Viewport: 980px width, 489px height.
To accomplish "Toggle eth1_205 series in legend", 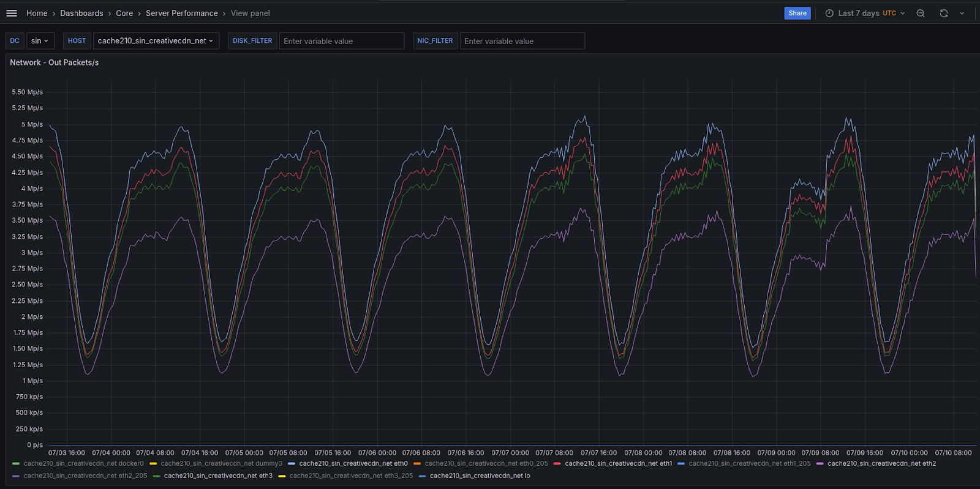I will coord(750,463).
